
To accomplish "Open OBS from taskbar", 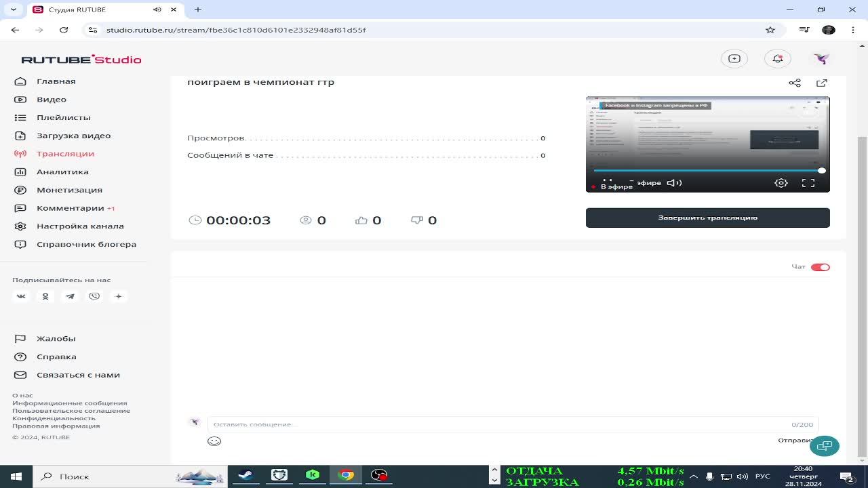I will pos(379,475).
